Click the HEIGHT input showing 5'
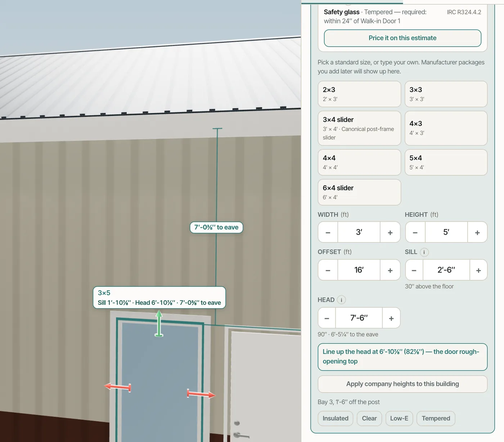The image size is (504, 442). click(446, 233)
